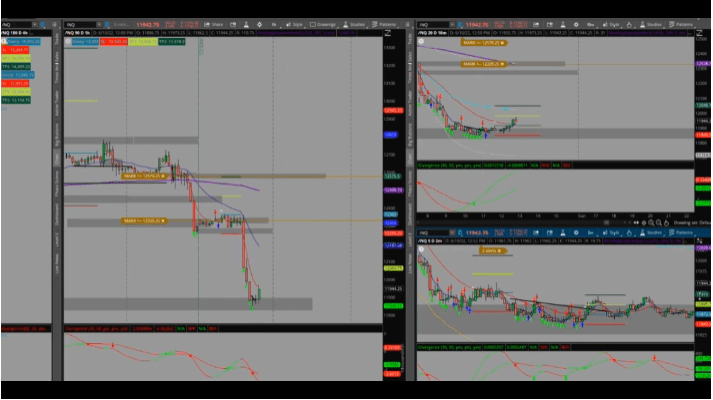Viewport: 713px width, 400px height.
Task: Toggle the info bubble in 1h chart corner
Action: pos(68,41)
